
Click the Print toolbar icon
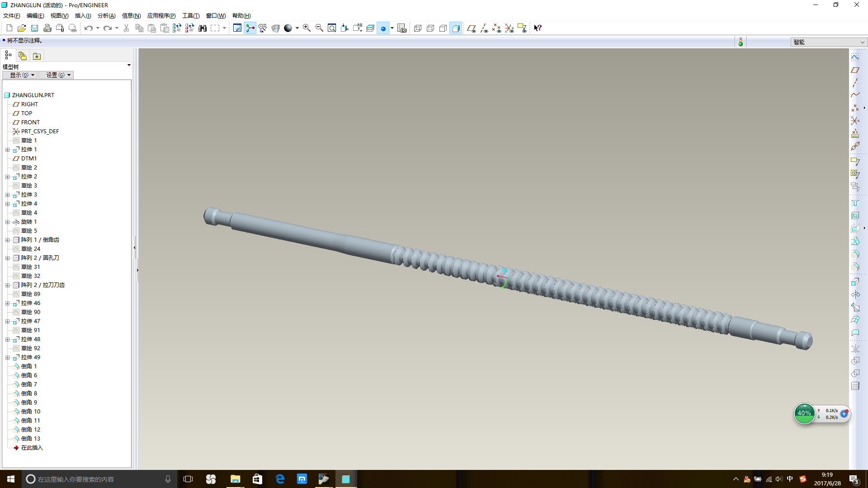coord(47,28)
